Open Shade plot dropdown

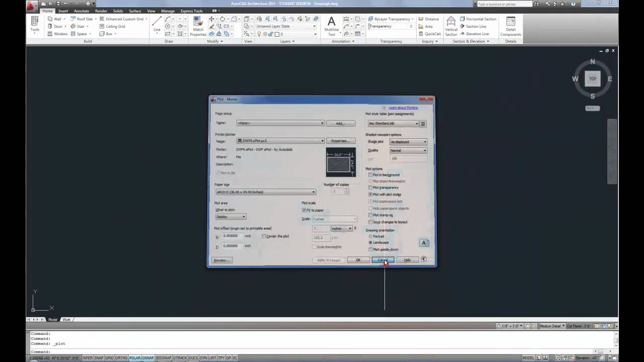(409, 142)
